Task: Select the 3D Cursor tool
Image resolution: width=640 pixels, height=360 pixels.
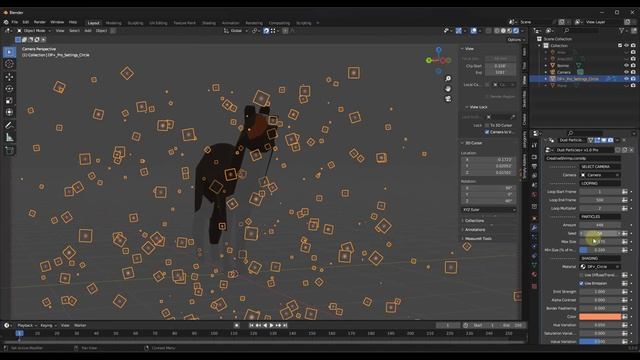Action: click(9, 64)
